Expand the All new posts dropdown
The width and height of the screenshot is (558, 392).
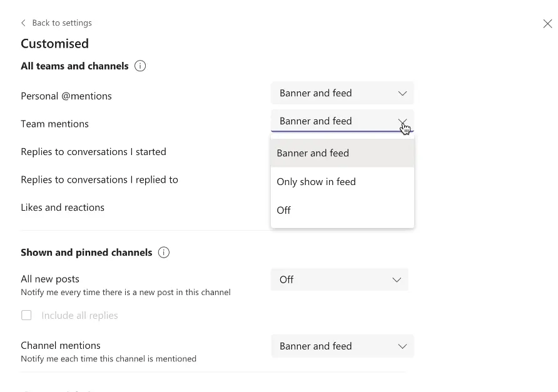pos(339,279)
